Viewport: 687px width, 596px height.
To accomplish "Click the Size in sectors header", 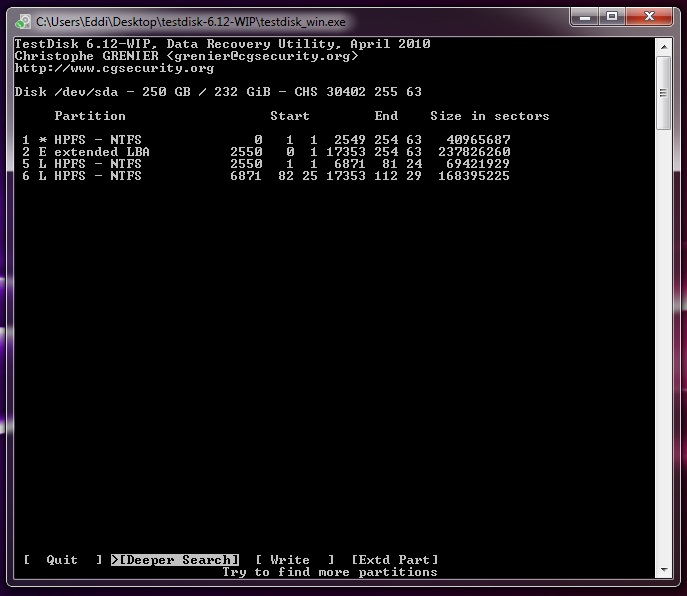I will pos(490,116).
